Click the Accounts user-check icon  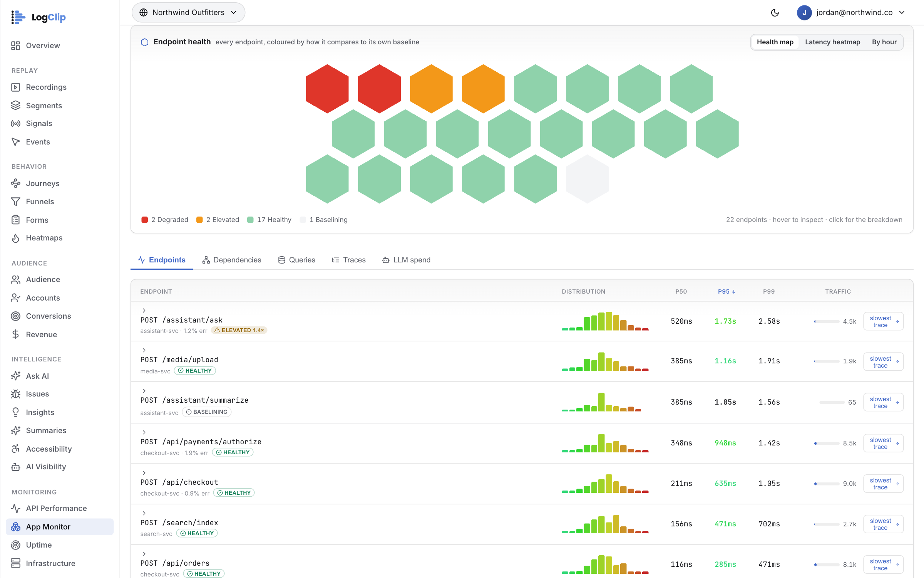pyautogui.click(x=15, y=298)
